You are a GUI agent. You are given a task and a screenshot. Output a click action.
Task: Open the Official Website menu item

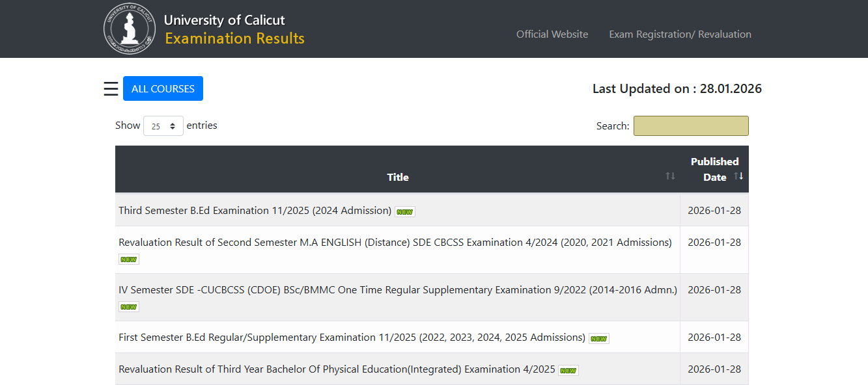point(552,34)
